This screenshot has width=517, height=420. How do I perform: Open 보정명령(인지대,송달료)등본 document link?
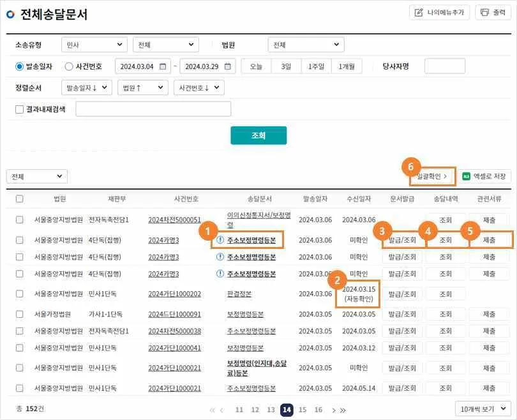pos(257,368)
